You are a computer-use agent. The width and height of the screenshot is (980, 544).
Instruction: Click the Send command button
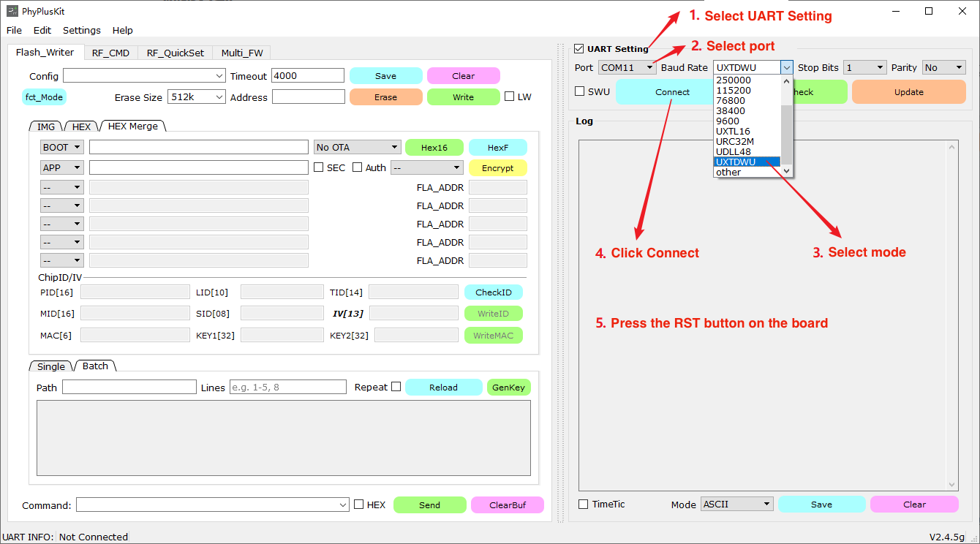pos(429,505)
